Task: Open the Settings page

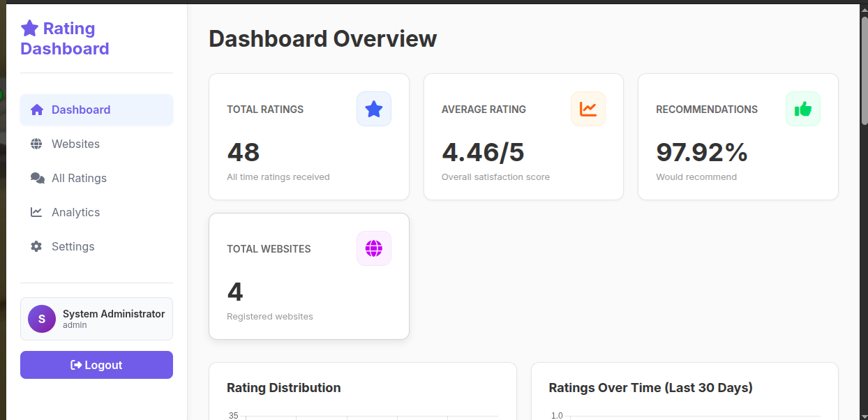Action: [x=73, y=246]
